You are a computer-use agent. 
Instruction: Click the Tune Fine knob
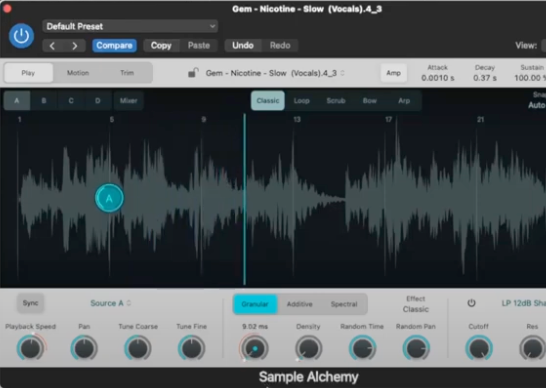point(192,348)
